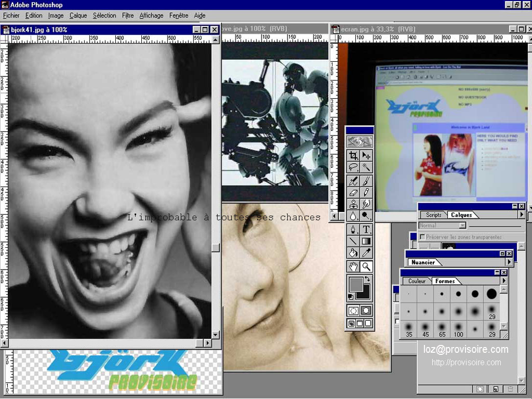Image resolution: width=532 pixels, height=399 pixels.
Task: Switch to standard window screen mode
Action: [352, 323]
